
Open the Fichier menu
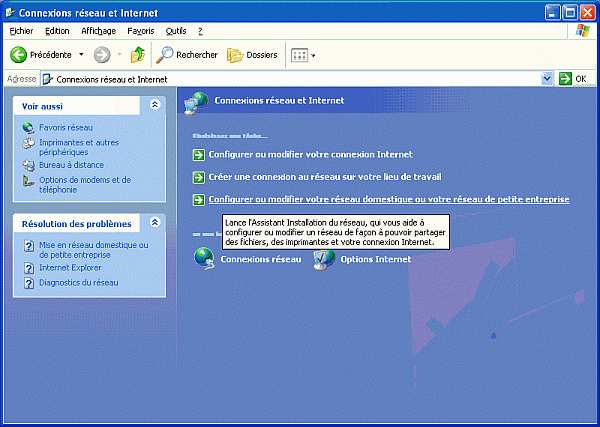tap(21, 31)
